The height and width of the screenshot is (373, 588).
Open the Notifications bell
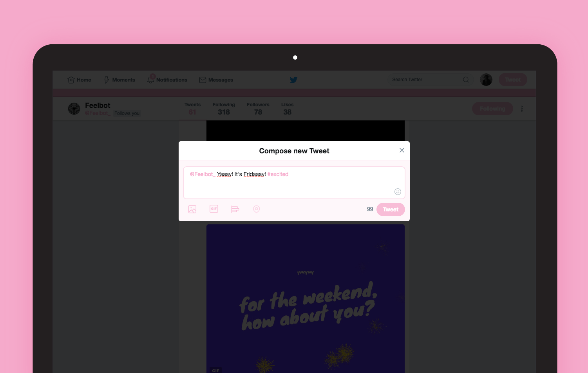pyautogui.click(x=151, y=80)
